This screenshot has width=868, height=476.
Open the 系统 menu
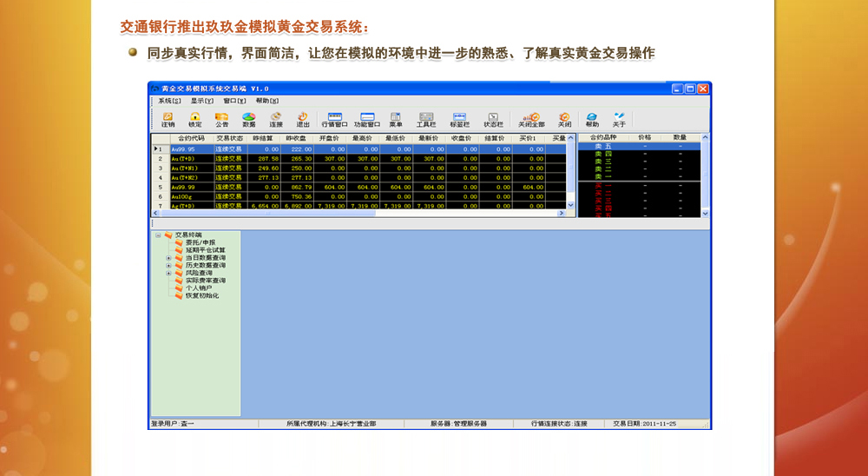(169, 101)
